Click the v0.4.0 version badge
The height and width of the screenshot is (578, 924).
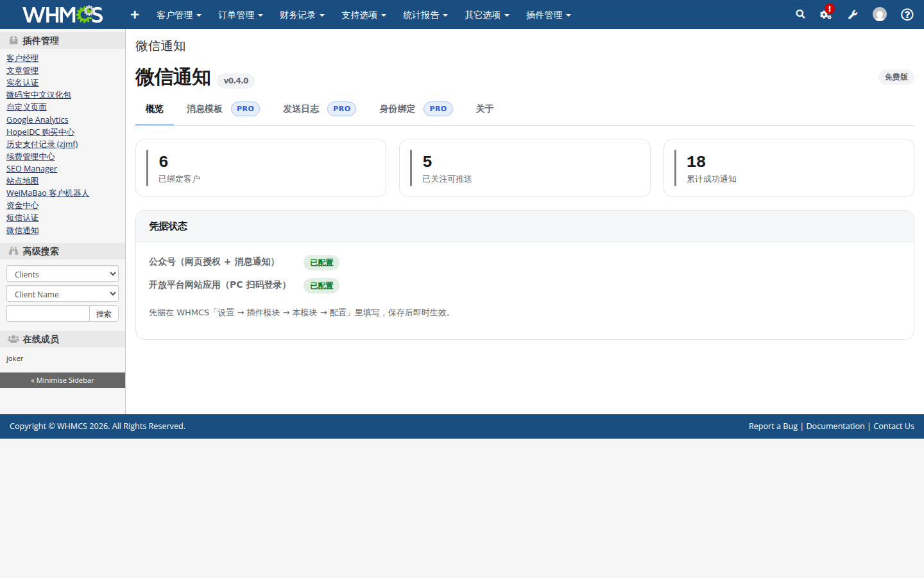(236, 81)
